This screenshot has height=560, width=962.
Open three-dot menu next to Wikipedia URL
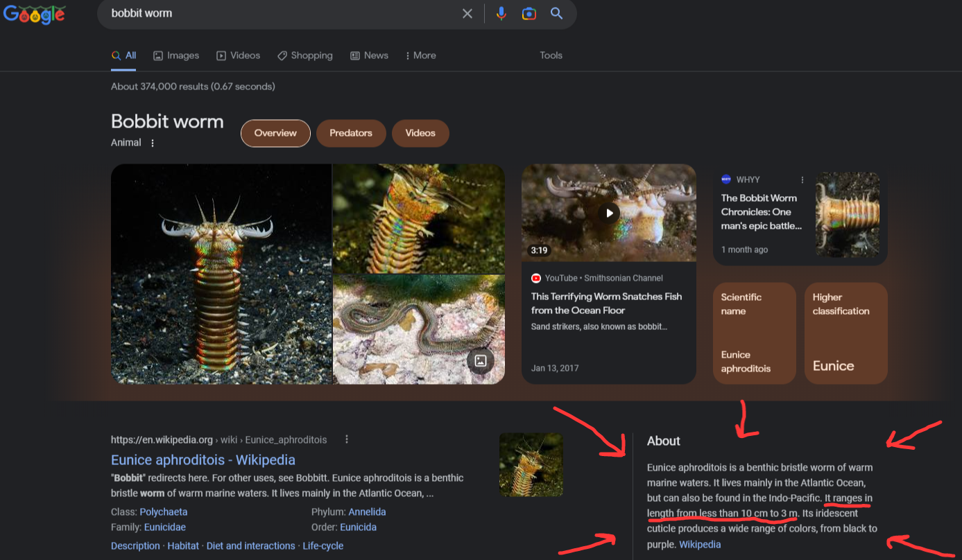(347, 439)
